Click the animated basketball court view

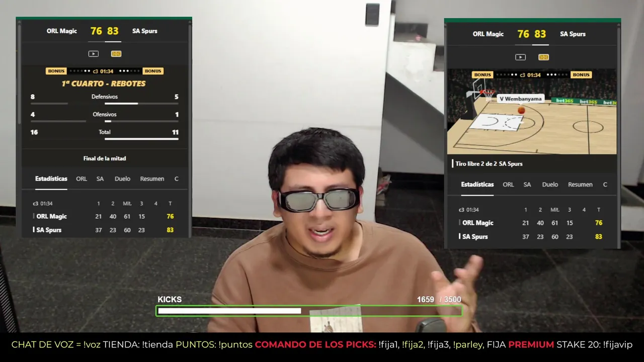(x=532, y=112)
